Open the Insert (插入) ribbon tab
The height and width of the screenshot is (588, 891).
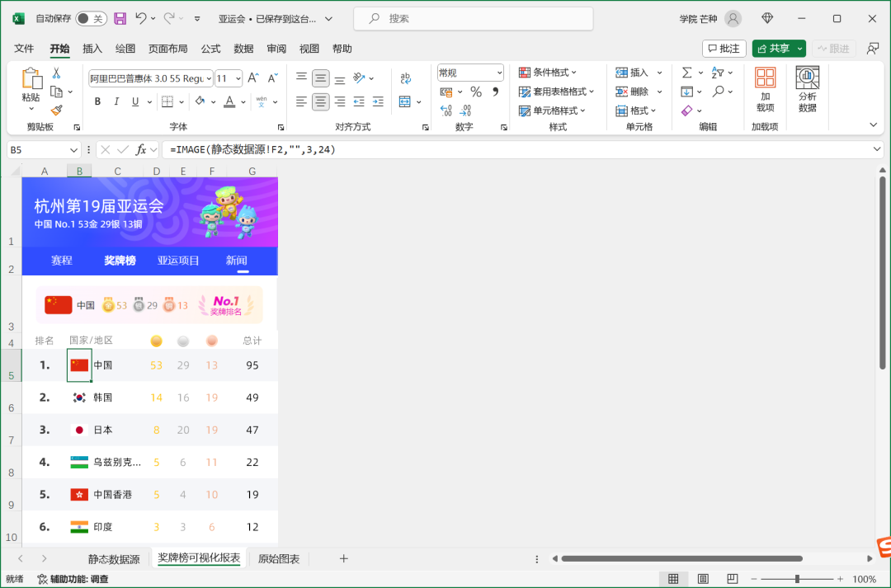coord(92,49)
